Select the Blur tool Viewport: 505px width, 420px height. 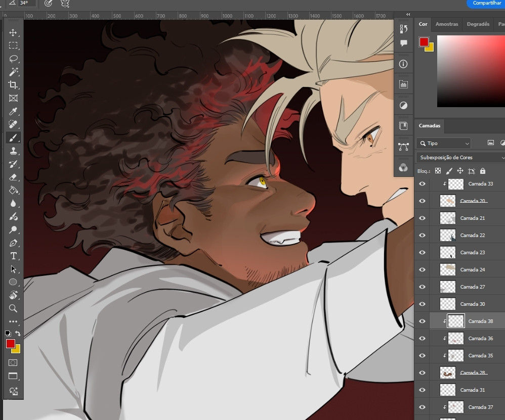13,203
